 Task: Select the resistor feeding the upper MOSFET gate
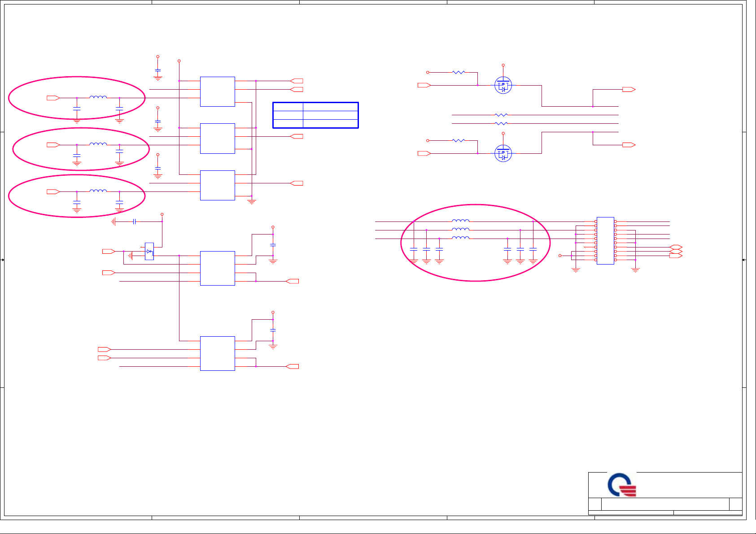click(x=459, y=72)
